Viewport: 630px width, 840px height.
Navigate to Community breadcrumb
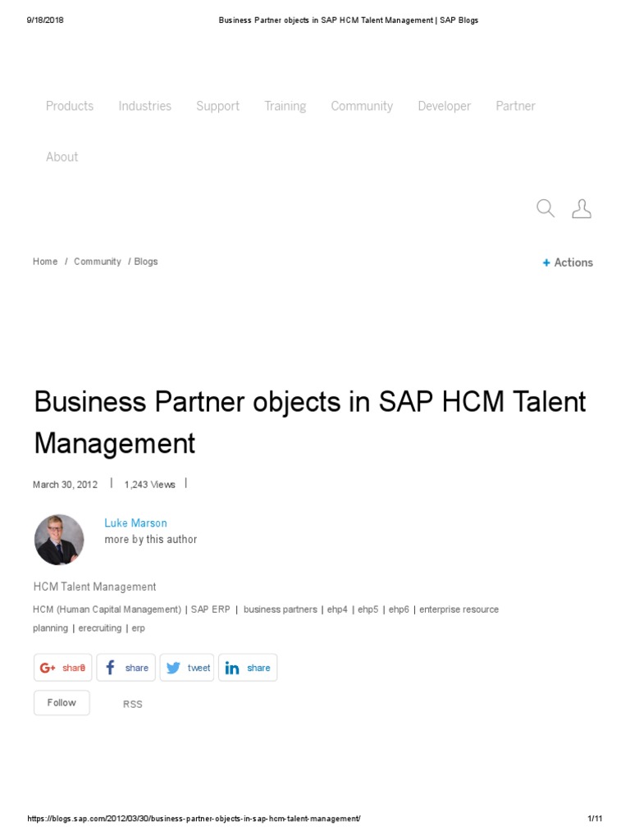(98, 262)
